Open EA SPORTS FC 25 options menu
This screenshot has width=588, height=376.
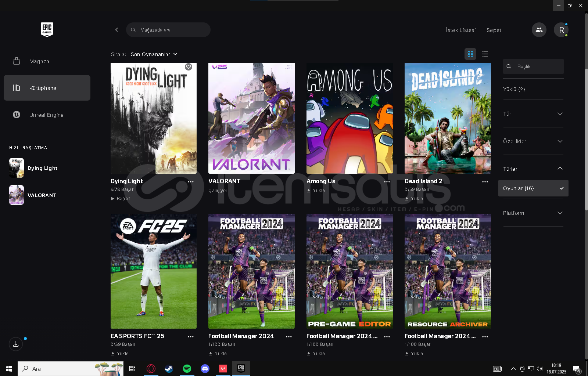pos(191,337)
